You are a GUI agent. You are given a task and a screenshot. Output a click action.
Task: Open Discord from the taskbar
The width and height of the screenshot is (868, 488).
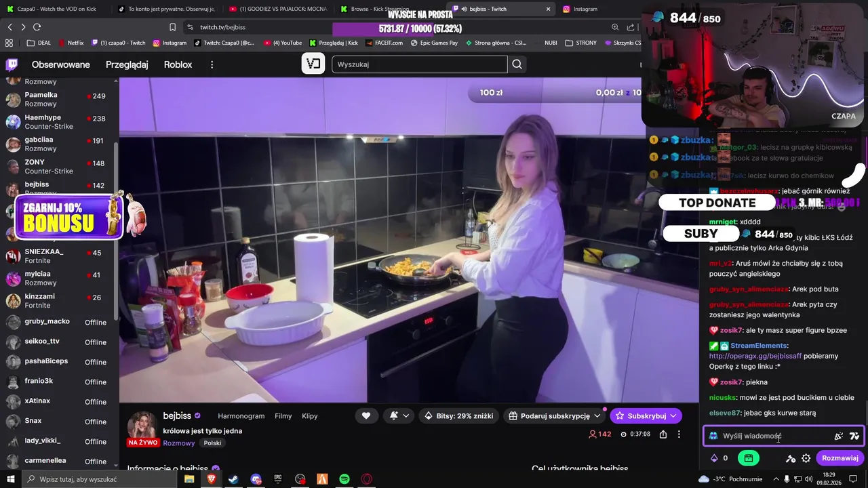(256, 479)
